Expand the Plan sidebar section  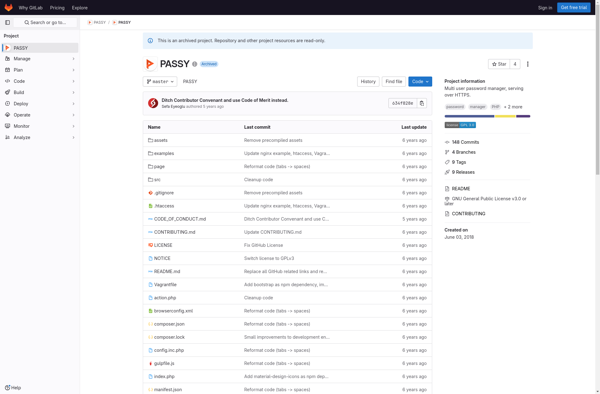click(39, 70)
